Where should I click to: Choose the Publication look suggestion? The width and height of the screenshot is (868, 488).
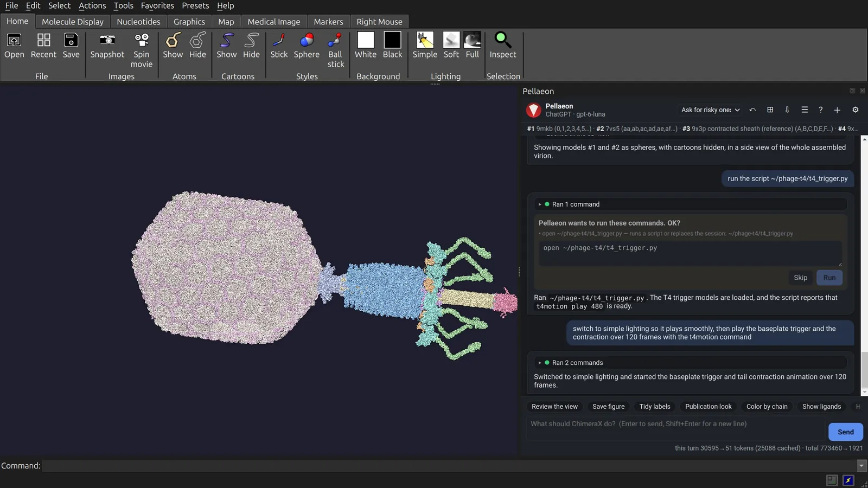point(708,407)
